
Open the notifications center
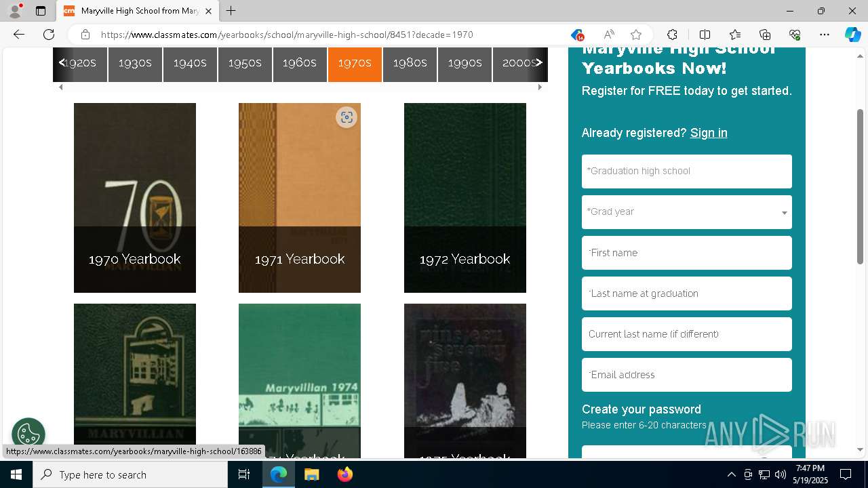coord(846,474)
